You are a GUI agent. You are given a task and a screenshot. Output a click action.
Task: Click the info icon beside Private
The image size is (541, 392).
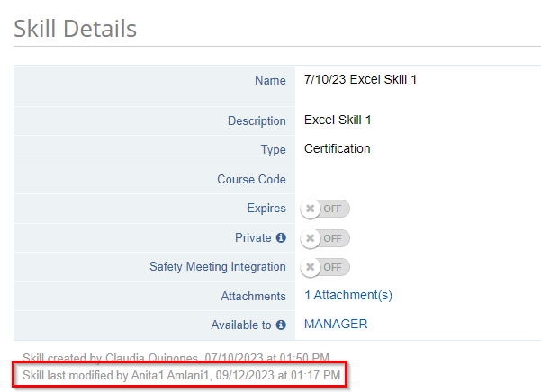click(x=281, y=238)
